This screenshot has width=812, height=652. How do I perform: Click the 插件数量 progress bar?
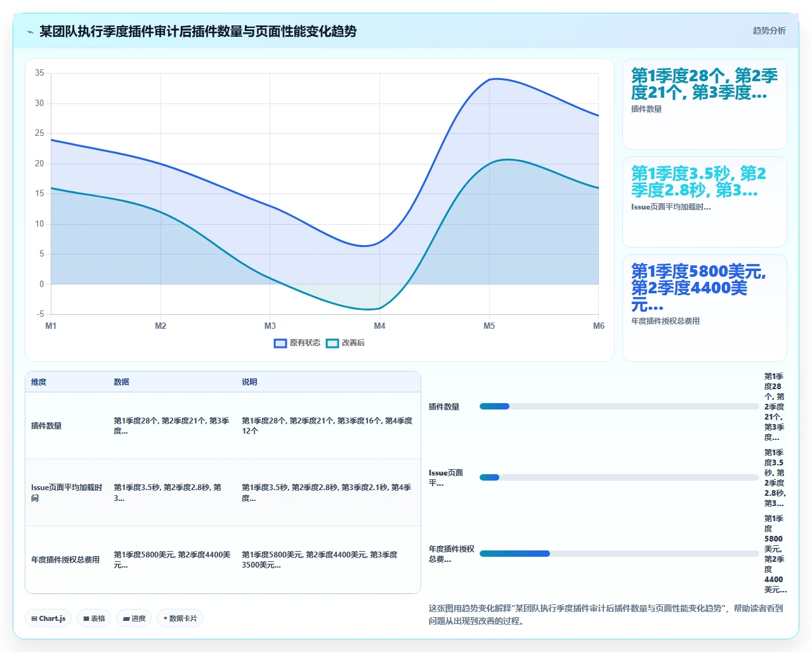[x=619, y=406]
